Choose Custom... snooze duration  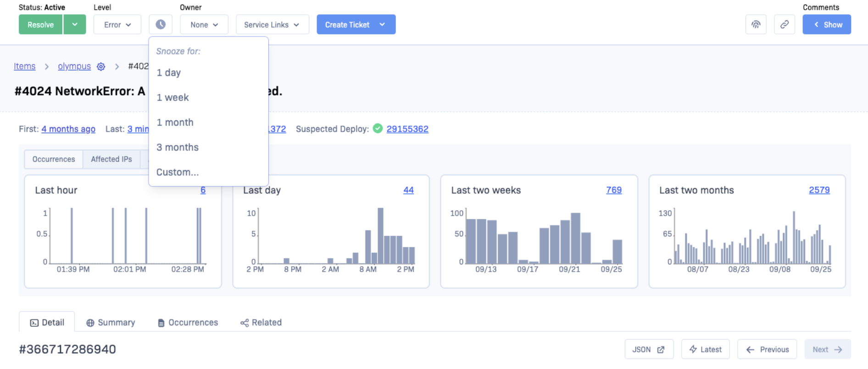coord(177,172)
